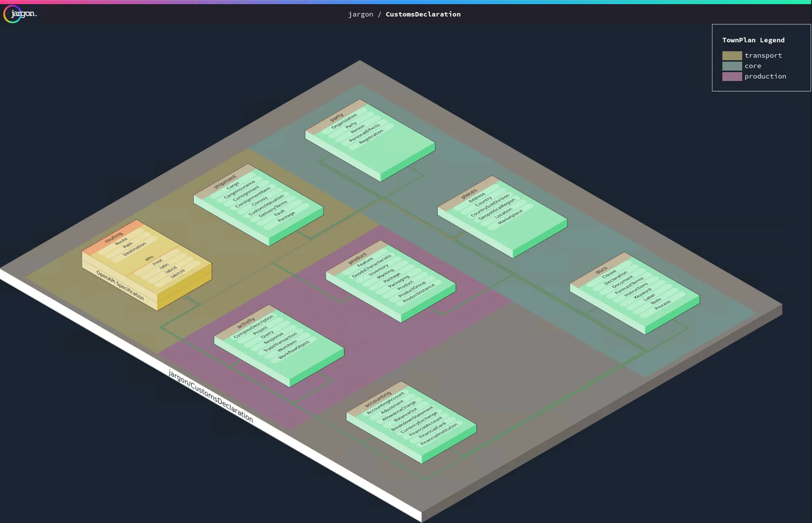812x523 pixels.
Task: Select the docs domain block header
Action: pos(601,270)
